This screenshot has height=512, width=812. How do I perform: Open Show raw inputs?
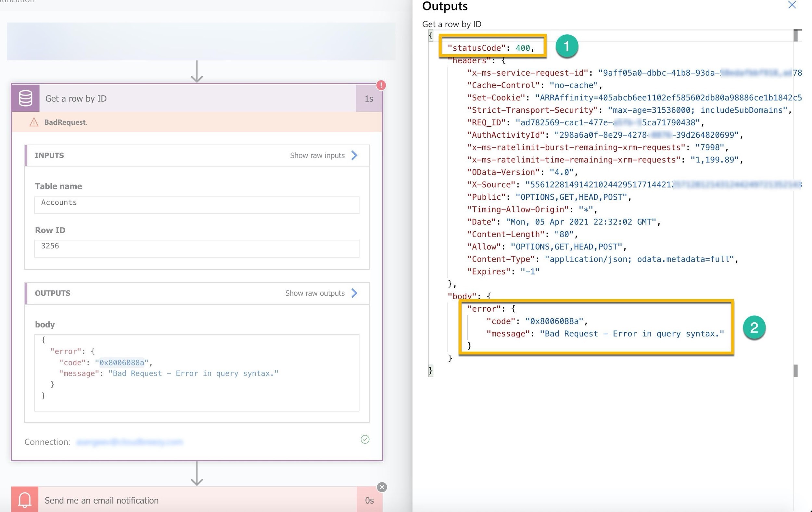tap(317, 156)
